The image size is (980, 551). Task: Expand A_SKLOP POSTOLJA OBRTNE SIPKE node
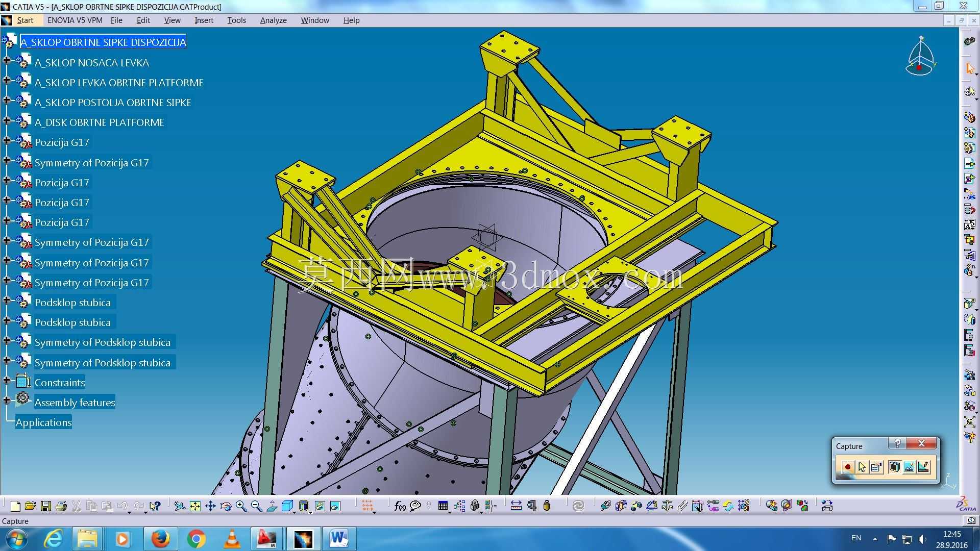[x=7, y=100]
